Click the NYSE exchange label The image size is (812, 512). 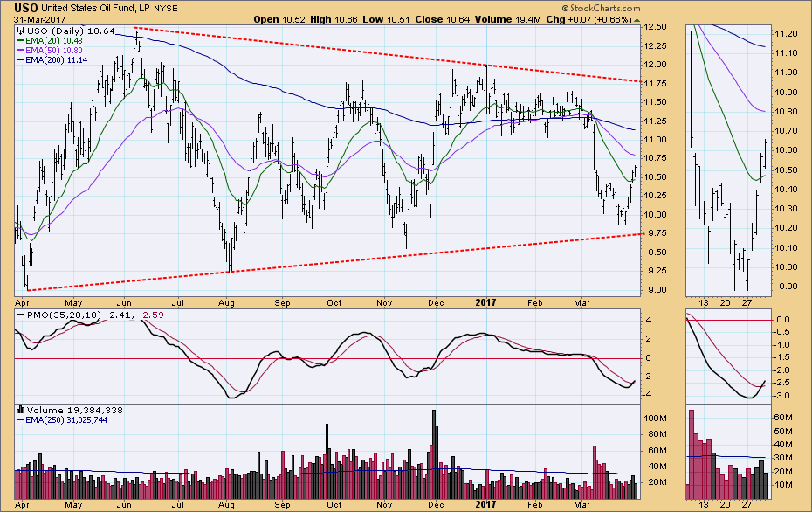tap(166, 8)
